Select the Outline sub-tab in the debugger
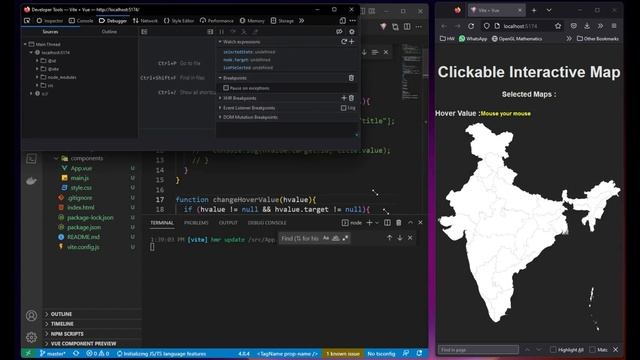640x360 pixels. pos(109,31)
